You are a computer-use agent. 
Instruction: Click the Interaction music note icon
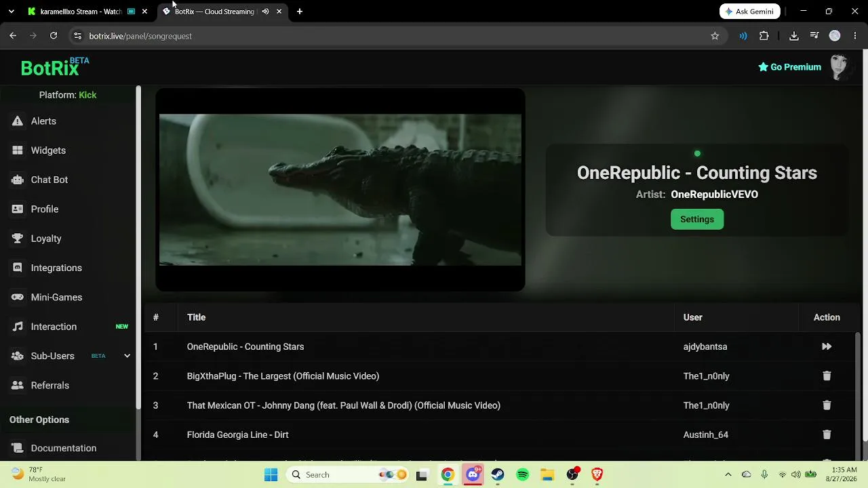(18, 327)
